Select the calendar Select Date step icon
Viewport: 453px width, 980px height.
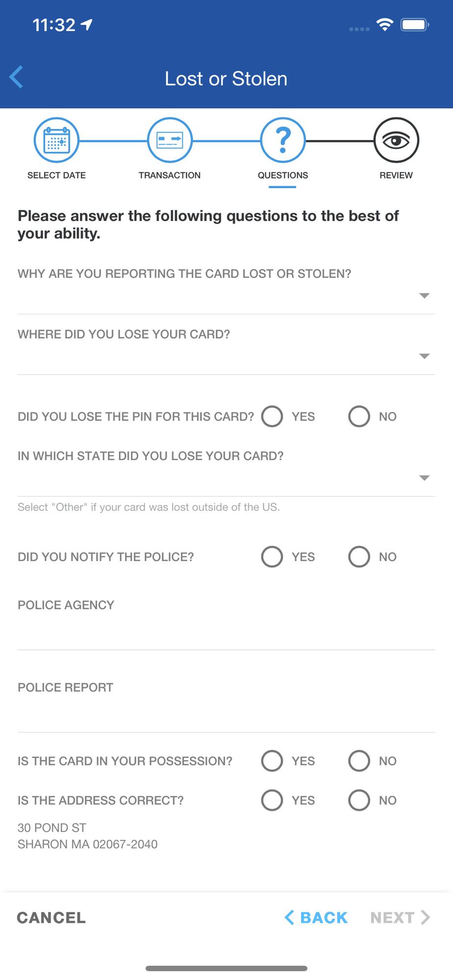56,141
